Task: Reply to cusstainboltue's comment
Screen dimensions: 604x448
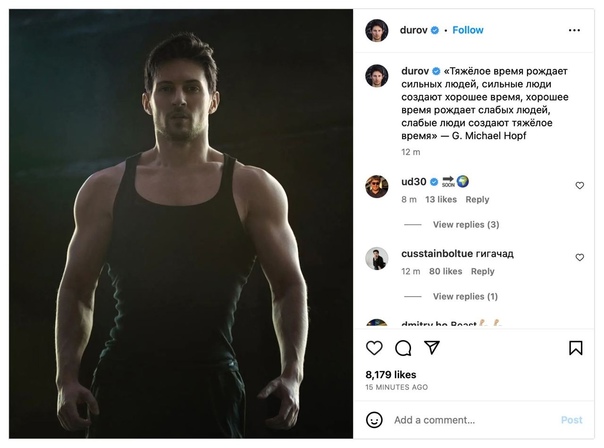Action: 482,271
